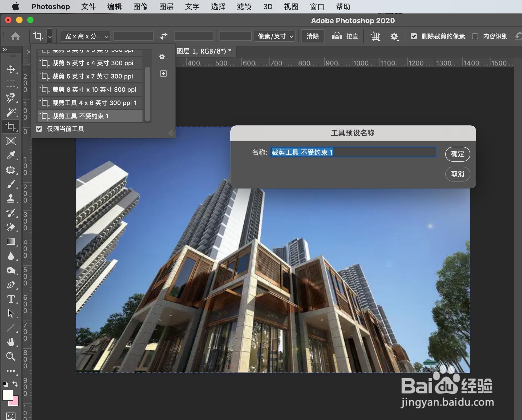The width and height of the screenshot is (522, 420).
Task: Click the preset list scrollbar
Action: [x=147, y=94]
